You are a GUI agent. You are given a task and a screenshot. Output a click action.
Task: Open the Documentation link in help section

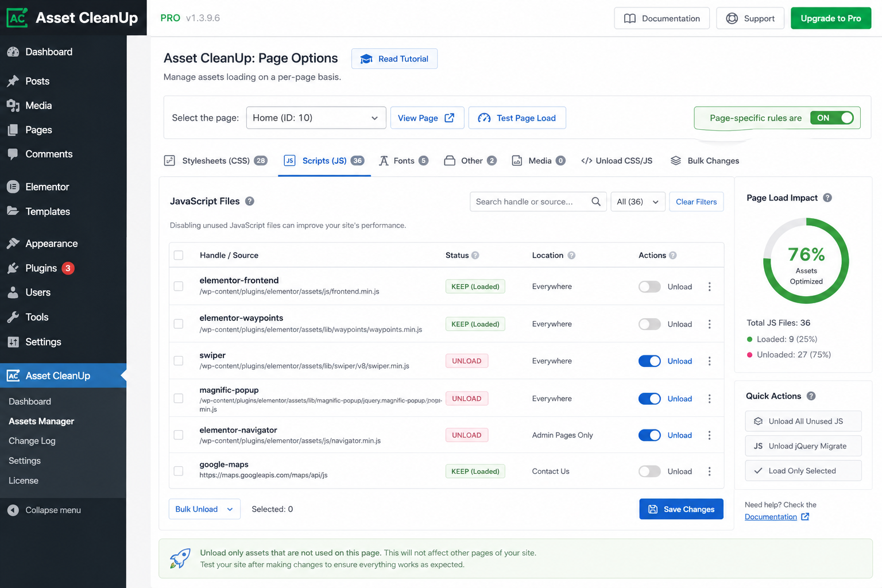pyautogui.click(x=776, y=517)
